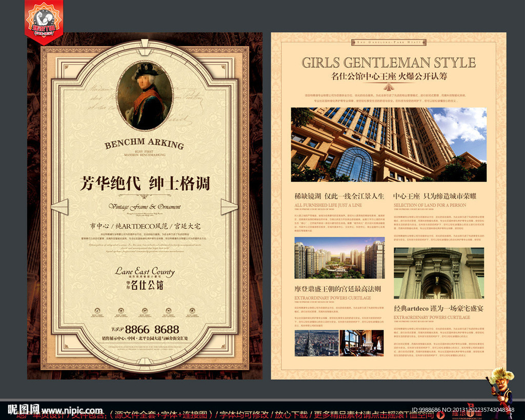
Task: Click the stone arch doorway photo
Action: click(x=439, y=273)
